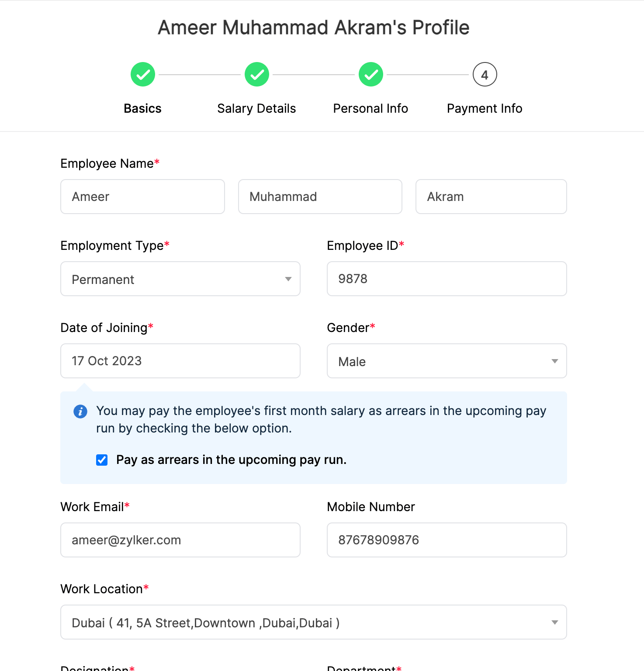Go to the Payment Info step label
The width and height of the screenshot is (644, 671).
(485, 108)
